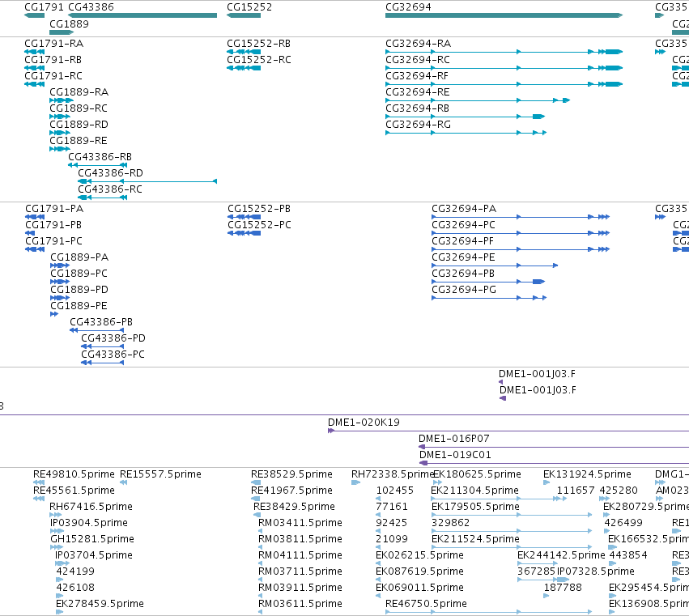Click transcript CG15252-RB

coord(258,44)
